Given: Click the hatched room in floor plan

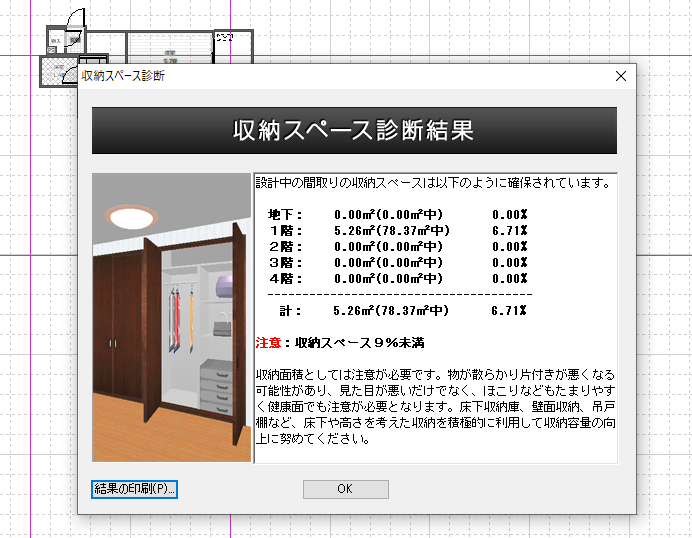Looking at the screenshot, I should click(x=58, y=71).
